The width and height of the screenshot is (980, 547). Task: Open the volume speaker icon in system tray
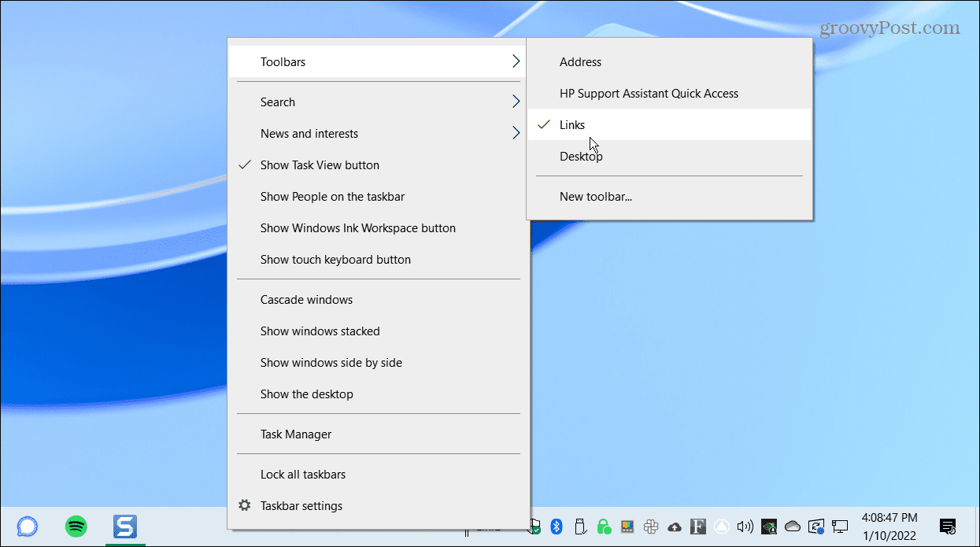(745, 527)
